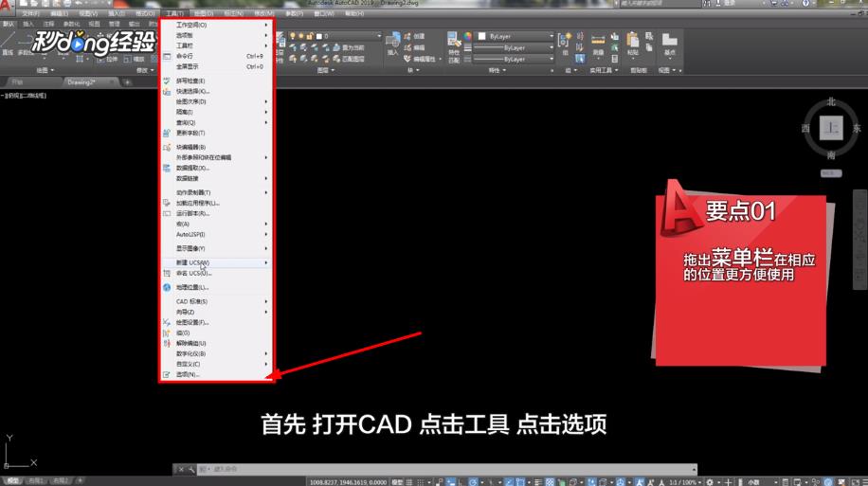Click the 更新字段(T) icon

pos(167,133)
